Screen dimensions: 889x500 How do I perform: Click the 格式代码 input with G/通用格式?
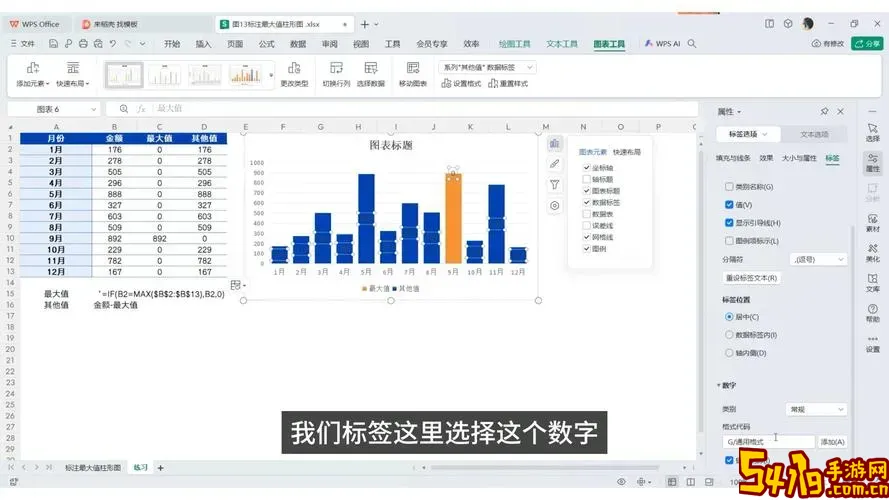(x=768, y=442)
